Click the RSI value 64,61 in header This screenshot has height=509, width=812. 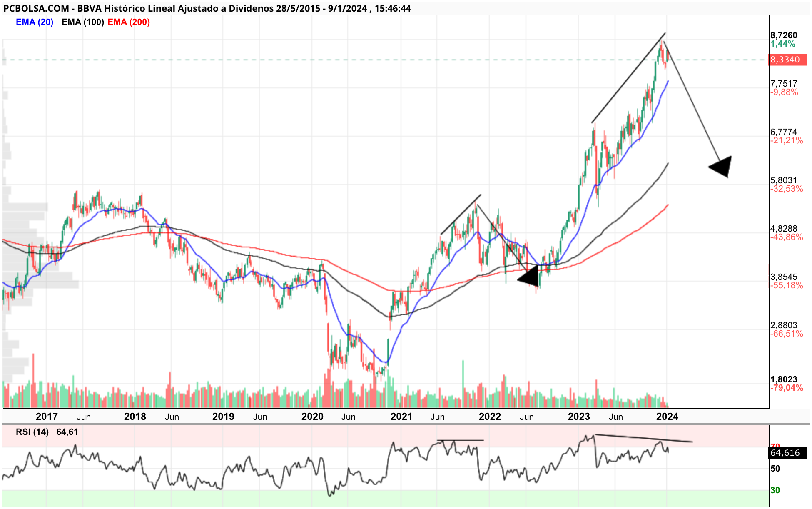point(67,432)
